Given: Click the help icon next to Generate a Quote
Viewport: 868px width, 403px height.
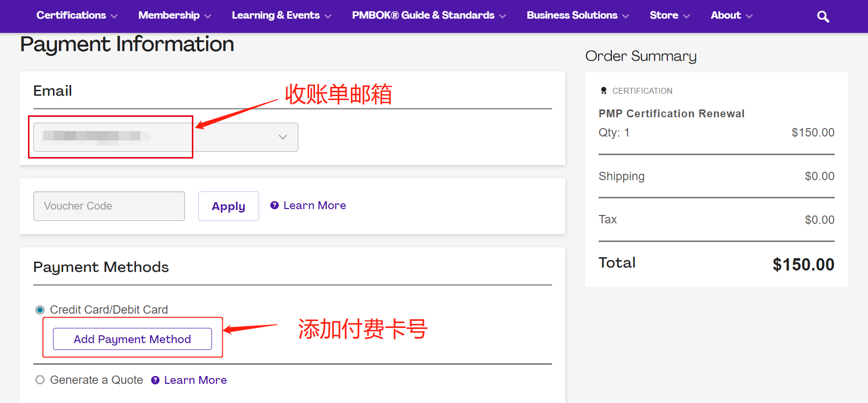Looking at the screenshot, I should pos(155,380).
